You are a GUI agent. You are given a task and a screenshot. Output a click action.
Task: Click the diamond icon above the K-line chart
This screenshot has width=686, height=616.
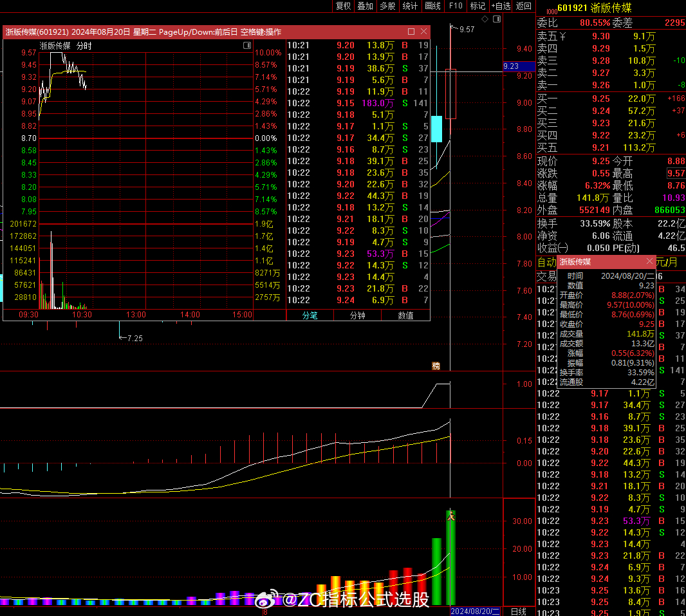tap(485, 19)
